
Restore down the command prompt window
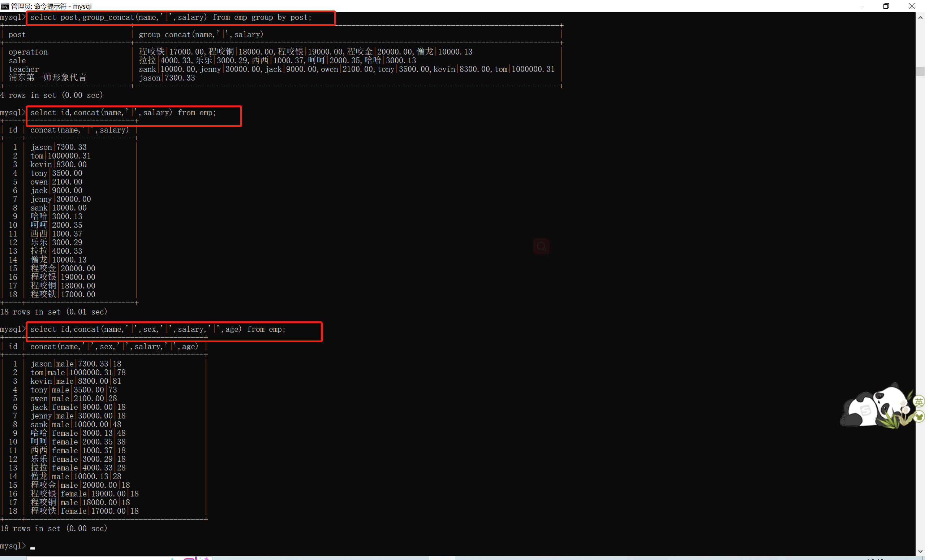(886, 6)
